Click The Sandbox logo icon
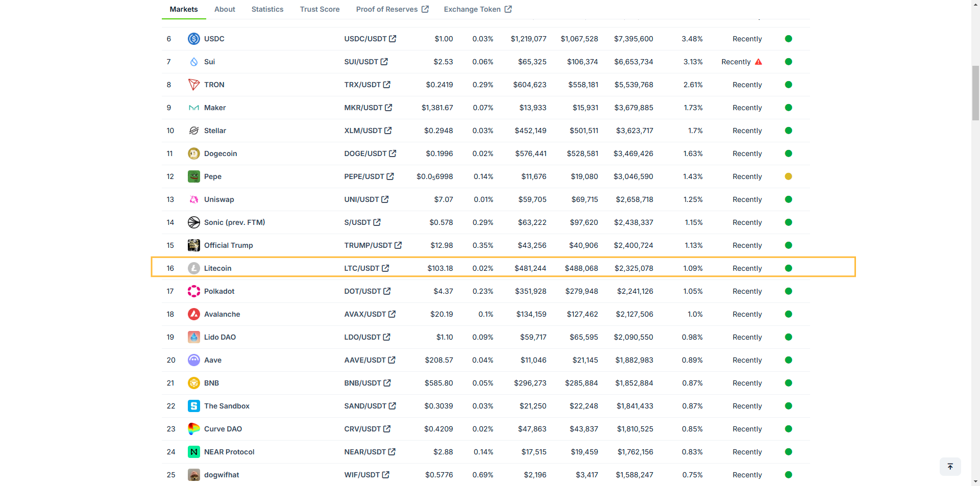 (x=194, y=406)
